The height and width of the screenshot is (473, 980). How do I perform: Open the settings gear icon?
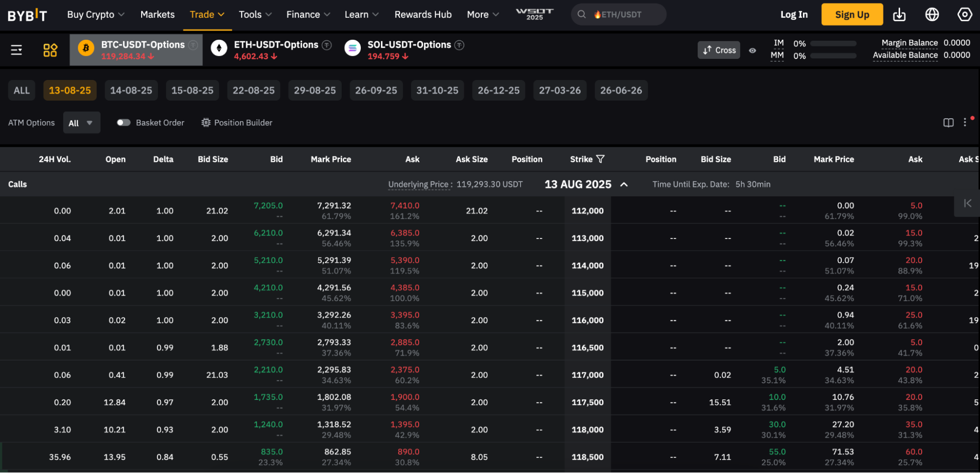click(964, 14)
